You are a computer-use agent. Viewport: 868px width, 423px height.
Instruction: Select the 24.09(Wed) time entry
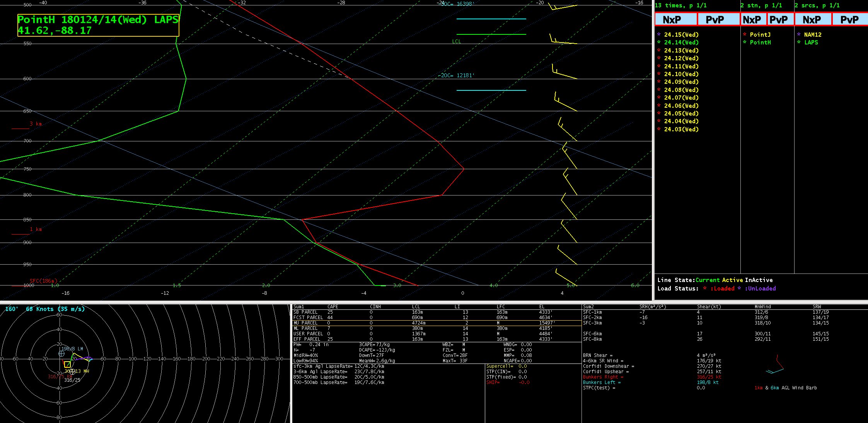[x=681, y=82]
